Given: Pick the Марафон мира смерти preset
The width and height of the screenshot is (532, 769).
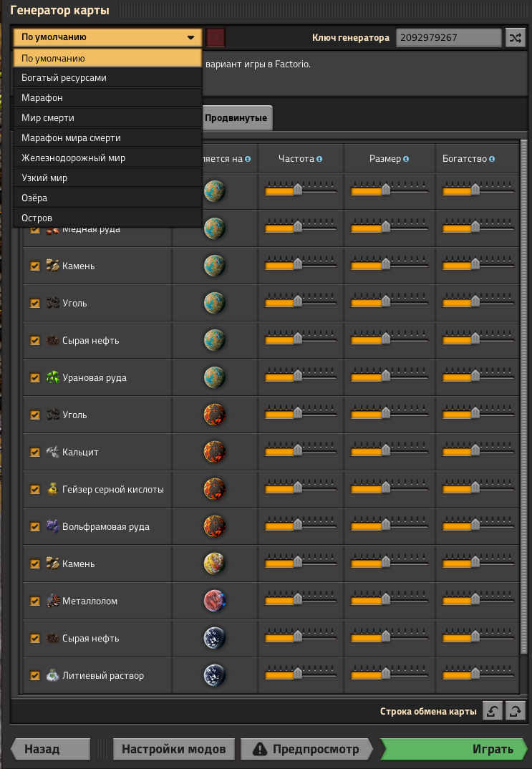Looking at the screenshot, I should 107,138.
